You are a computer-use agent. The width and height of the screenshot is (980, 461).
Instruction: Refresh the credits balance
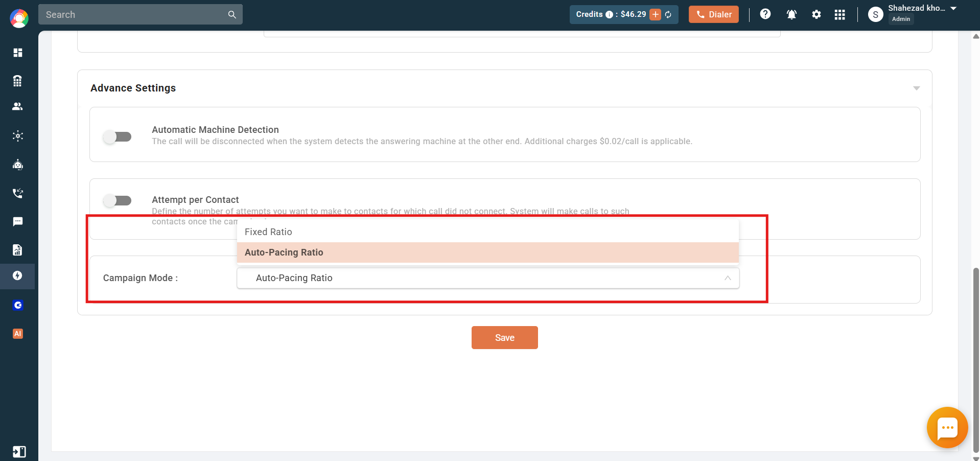[668, 15]
